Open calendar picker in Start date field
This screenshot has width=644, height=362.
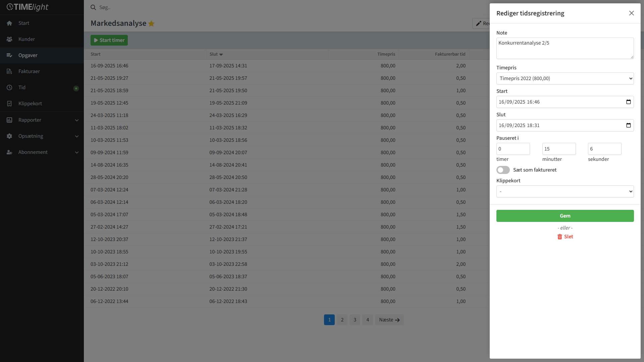[628, 102]
